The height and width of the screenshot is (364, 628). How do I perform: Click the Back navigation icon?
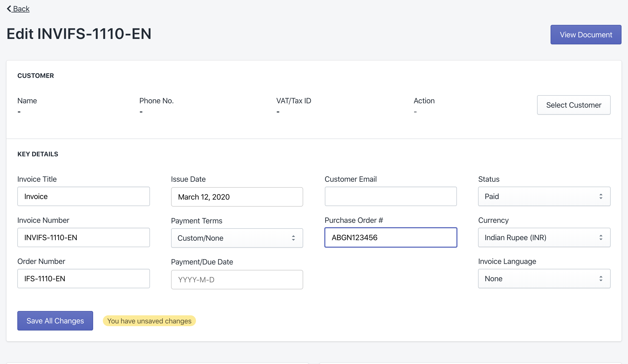(x=8, y=8)
